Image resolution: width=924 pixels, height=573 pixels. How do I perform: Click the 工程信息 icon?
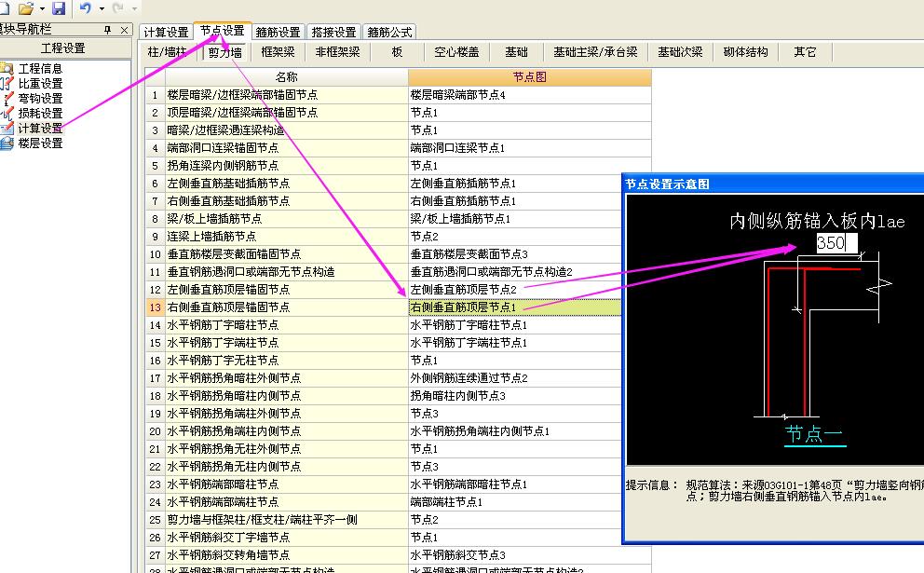(x=7, y=69)
